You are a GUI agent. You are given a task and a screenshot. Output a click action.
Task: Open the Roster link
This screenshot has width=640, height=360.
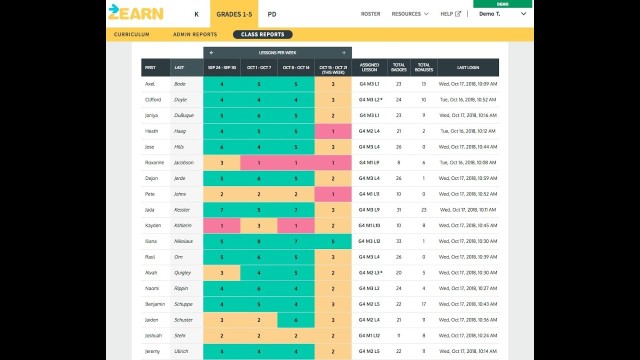tap(370, 14)
